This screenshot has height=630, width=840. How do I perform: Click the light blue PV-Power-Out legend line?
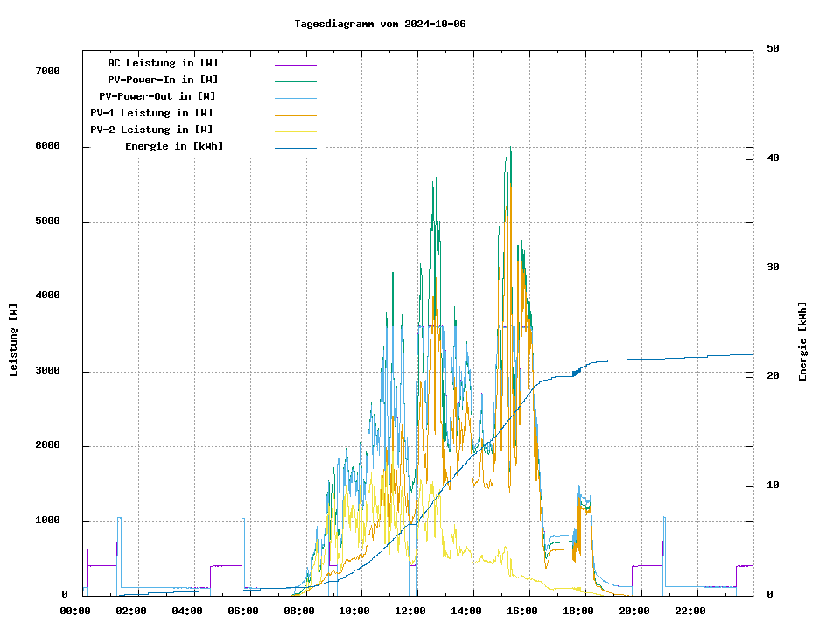coord(295,97)
